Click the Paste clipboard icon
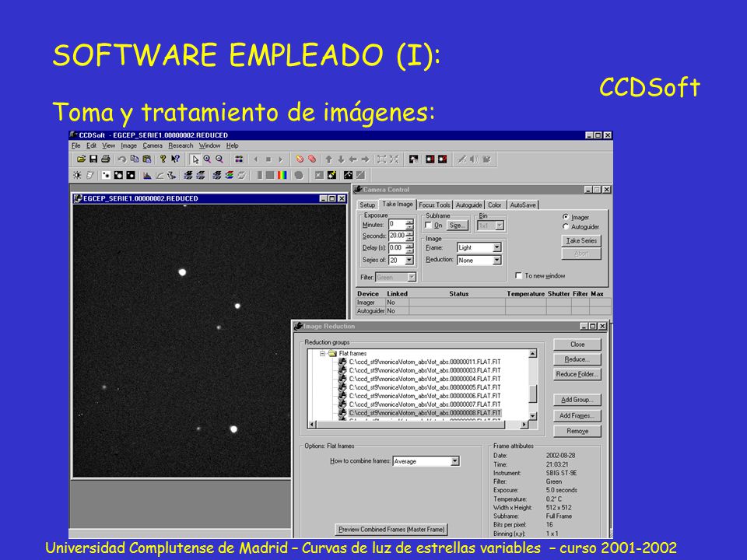The width and height of the screenshot is (747, 560). pos(147,159)
